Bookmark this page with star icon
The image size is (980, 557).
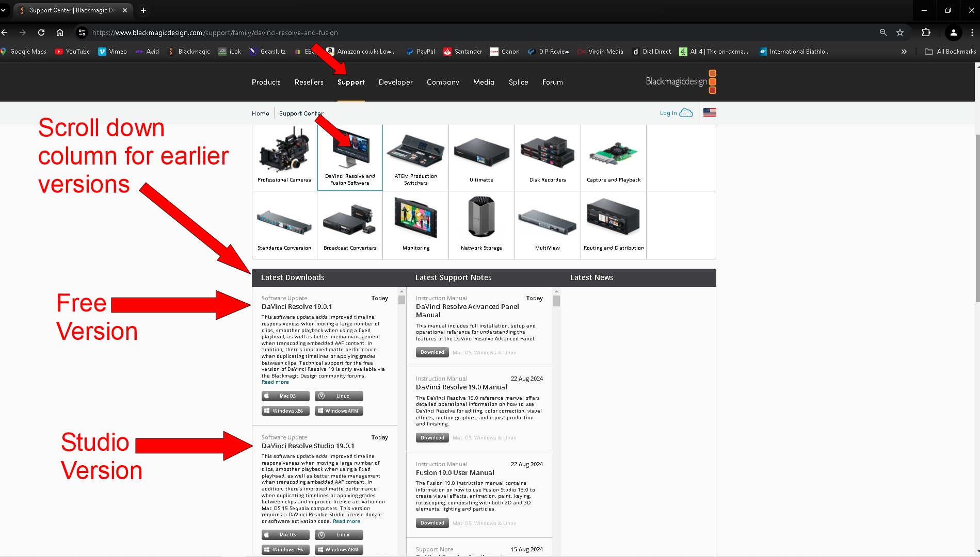pos(900,32)
